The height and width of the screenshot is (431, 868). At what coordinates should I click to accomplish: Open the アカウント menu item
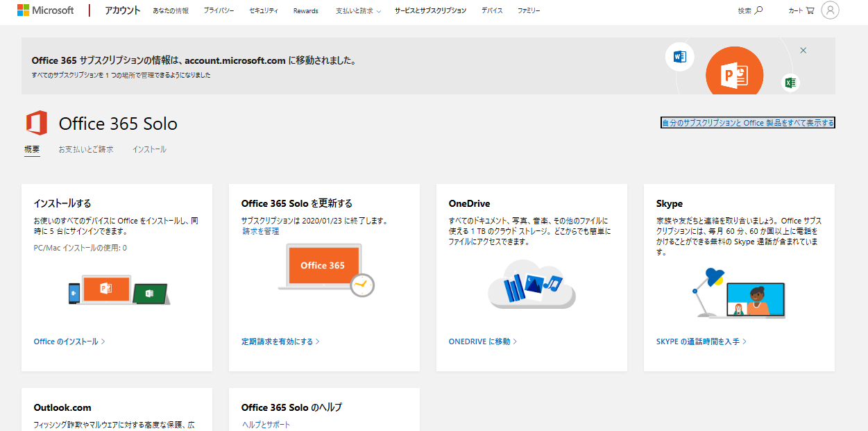pos(122,10)
